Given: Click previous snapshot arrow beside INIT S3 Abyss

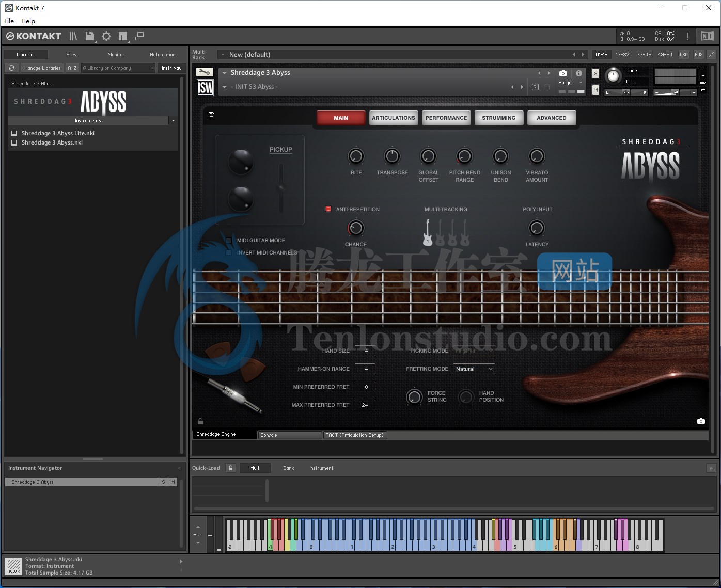Looking at the screenshot, I should tap(512, 87).
